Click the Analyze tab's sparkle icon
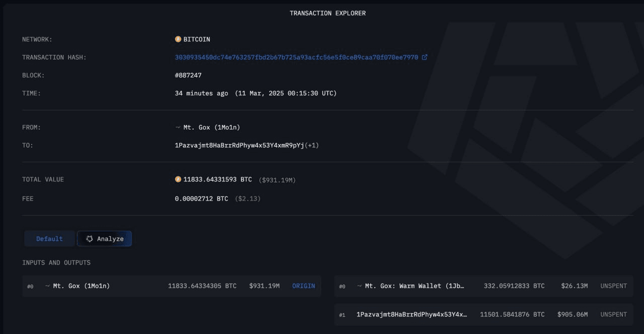The height and width of the screenshot is (334, 644). point(90,239)
